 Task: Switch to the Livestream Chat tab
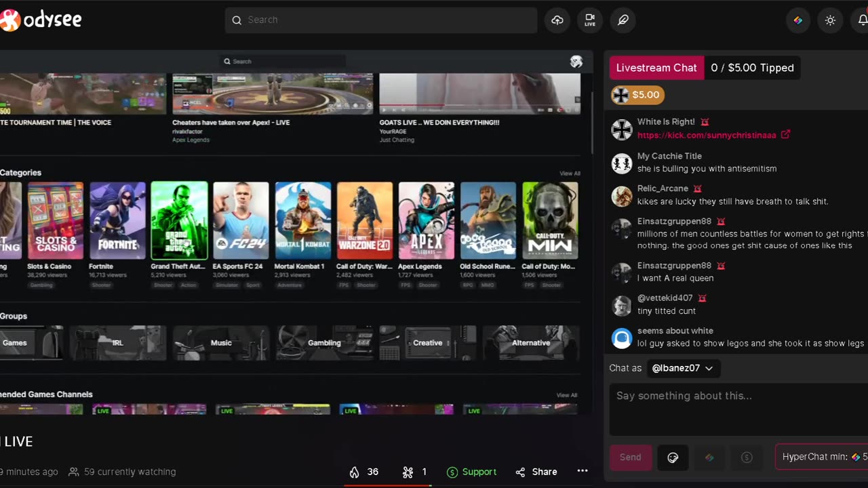tap(656, 68)
